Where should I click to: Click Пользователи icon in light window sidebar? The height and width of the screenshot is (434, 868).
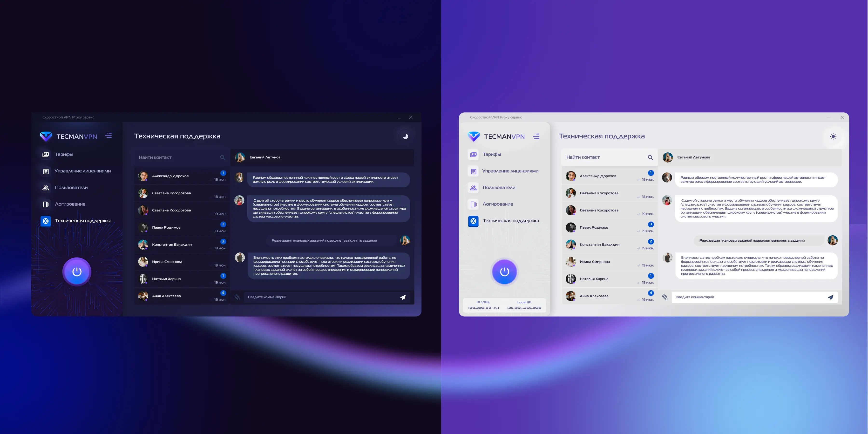click(474, 188)
